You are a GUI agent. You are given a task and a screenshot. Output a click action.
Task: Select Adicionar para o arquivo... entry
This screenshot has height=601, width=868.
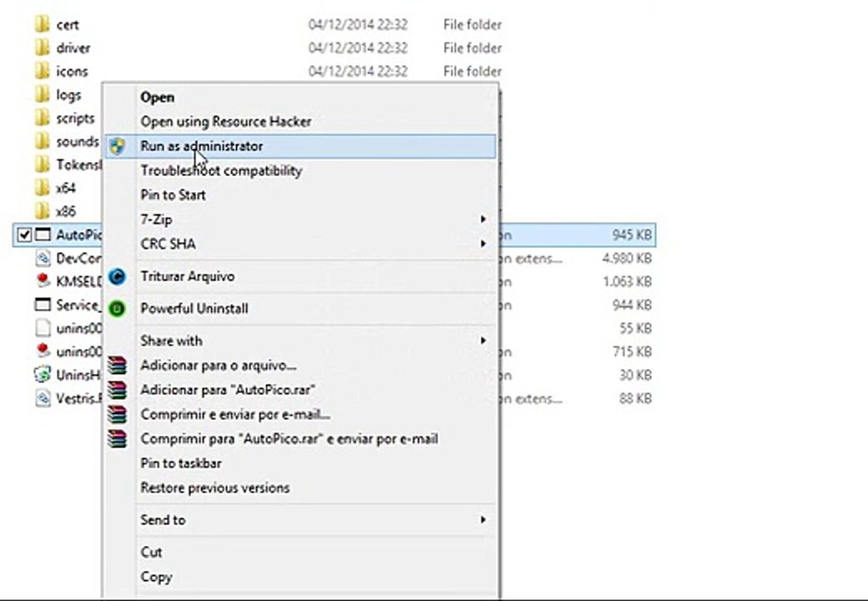pyautogui.click(x=300, y=366)
